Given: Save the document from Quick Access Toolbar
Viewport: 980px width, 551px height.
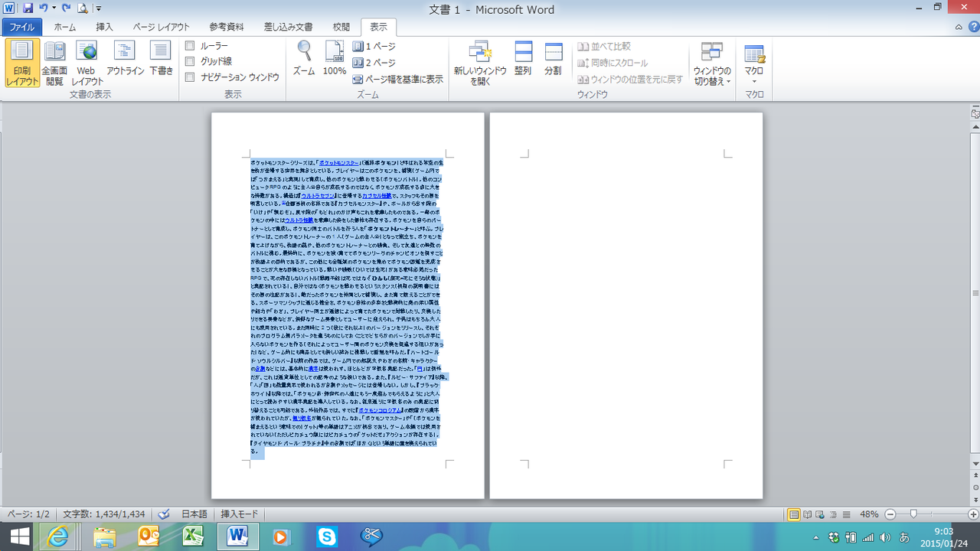Looking at the screenshot, I should click(28, 8).
